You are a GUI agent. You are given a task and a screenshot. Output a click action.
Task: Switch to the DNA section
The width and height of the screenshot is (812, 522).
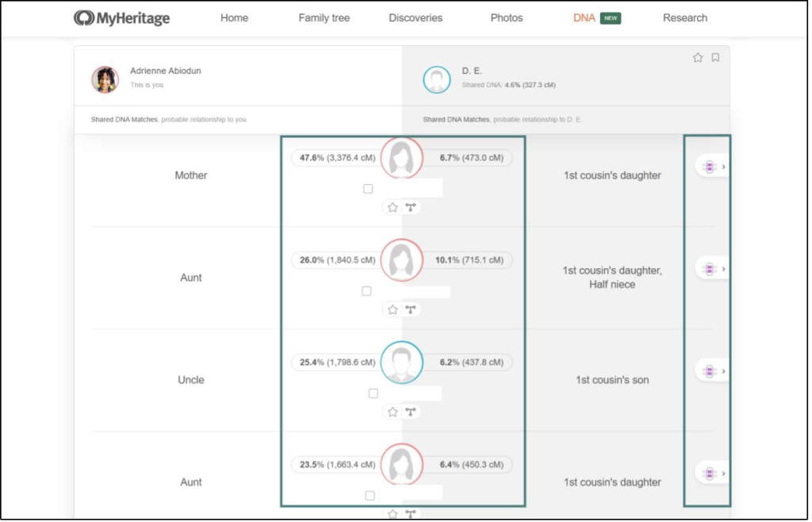[x=585, y=17]
